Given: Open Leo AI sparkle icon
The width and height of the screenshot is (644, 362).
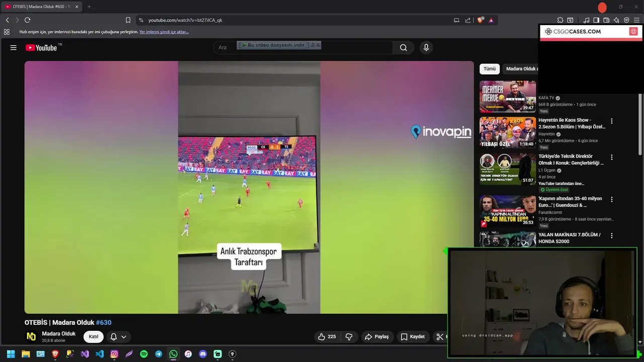Looking at the screenshot, I should tap(616, 20).
